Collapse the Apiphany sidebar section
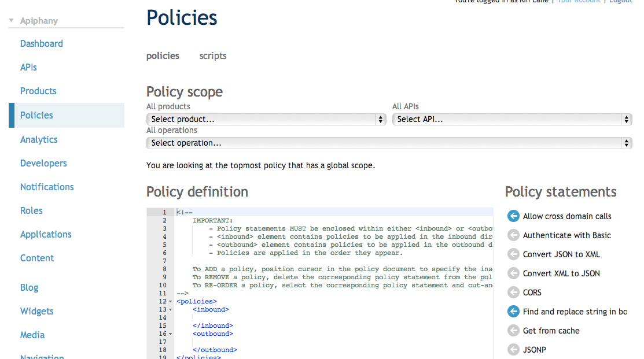Image resolution: width=644 pixels, height=359 pixels. tap(10, 20)
